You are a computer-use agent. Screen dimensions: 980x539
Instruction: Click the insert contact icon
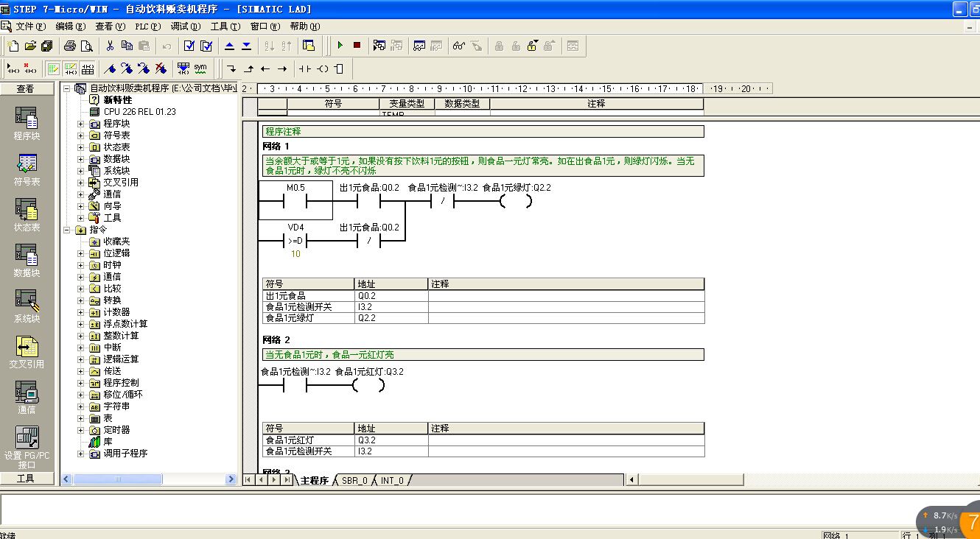[x=304, y=68]
